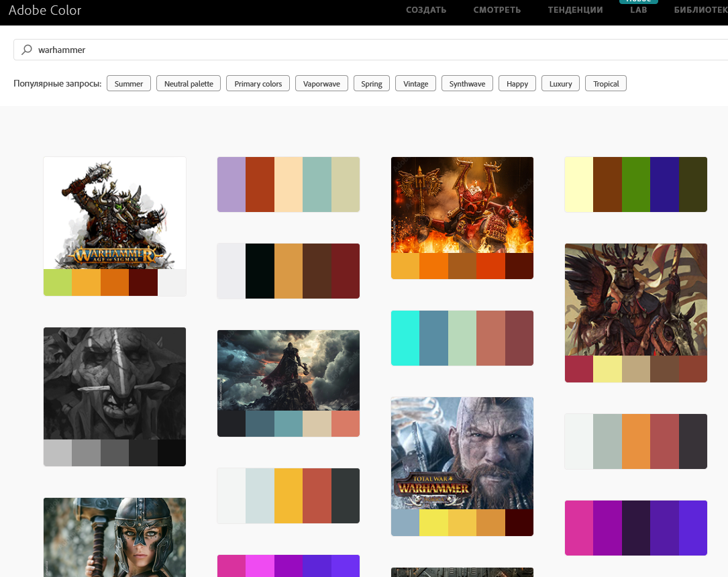
Task: Open the horned knight with griffon image
Action: 635,299
